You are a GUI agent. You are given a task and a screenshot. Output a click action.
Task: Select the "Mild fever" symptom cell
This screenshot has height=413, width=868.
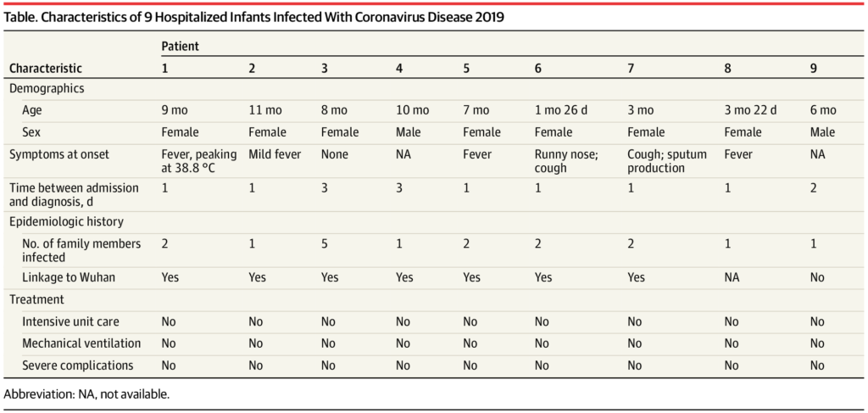point(275,154)
